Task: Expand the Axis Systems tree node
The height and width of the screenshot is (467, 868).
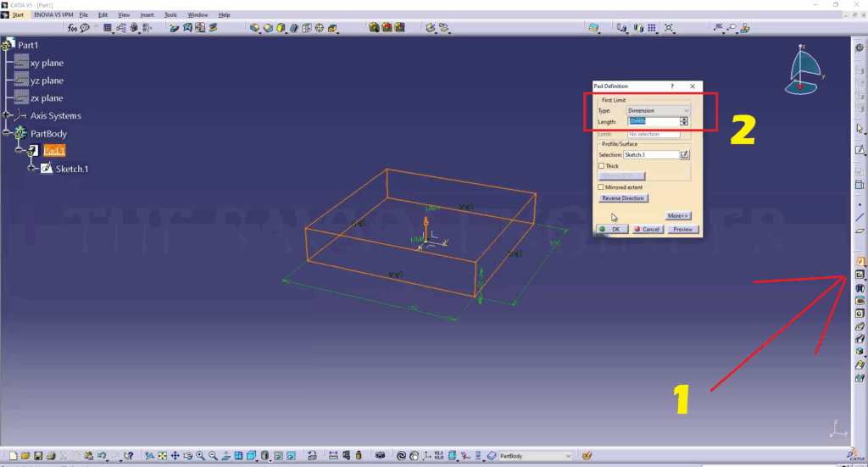Action: [x=8, y=115]
